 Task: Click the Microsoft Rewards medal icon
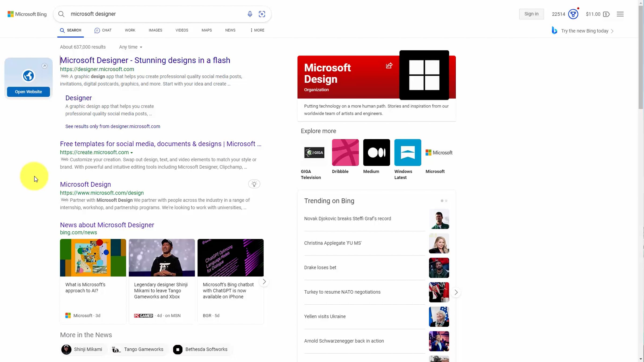click(x=573, y=14)
